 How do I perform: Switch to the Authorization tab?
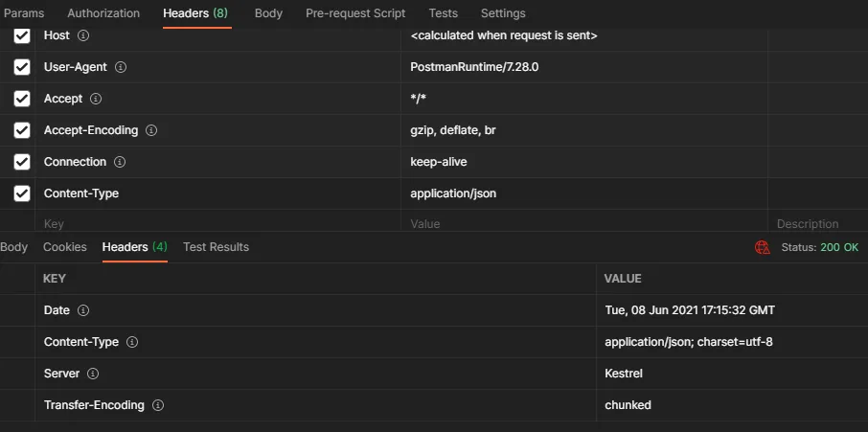[x=103, y=13]
